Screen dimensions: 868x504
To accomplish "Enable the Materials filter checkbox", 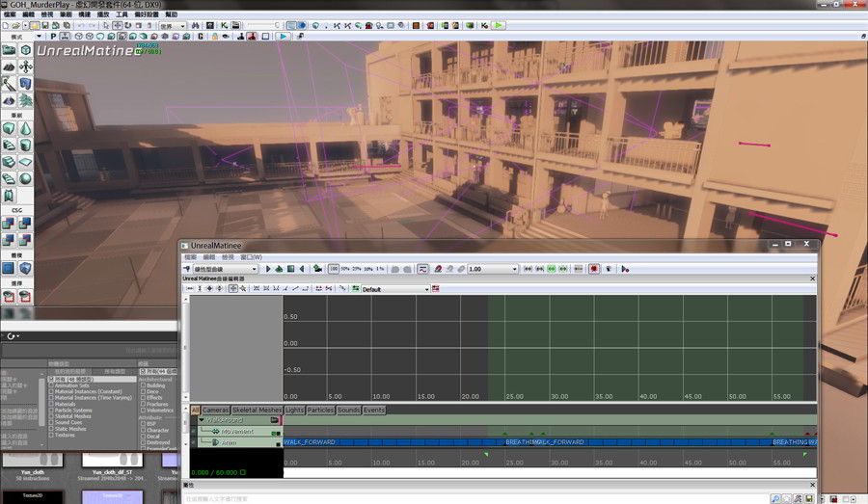I will (x=51, y=404).
